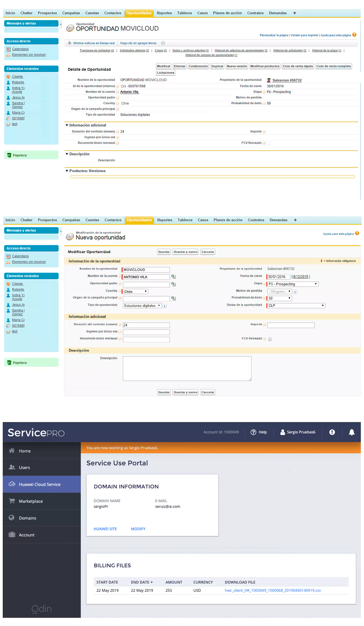
Task: Open Oportunidades tab in top navigation bar
Action: [139, 13]
